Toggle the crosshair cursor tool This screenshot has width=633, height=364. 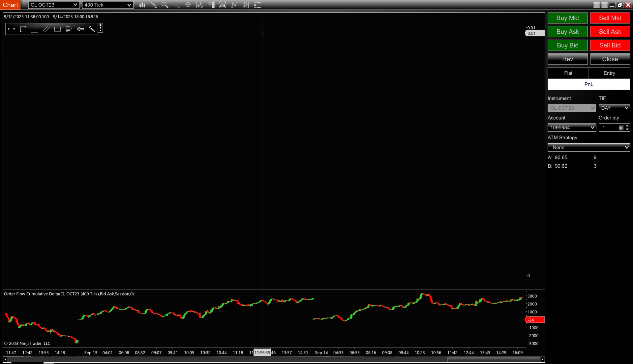(188, 5)
